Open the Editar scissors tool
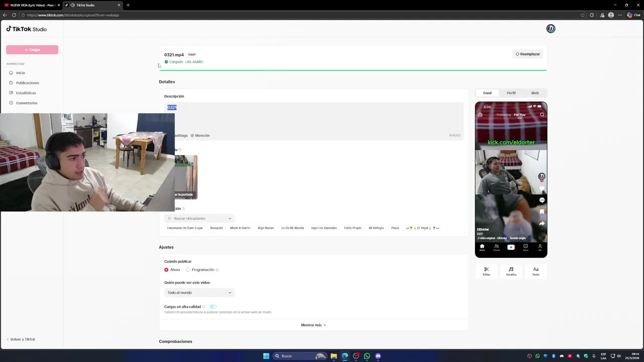The height and width of the screenshot is (362, 644). (x=487, y=271)
